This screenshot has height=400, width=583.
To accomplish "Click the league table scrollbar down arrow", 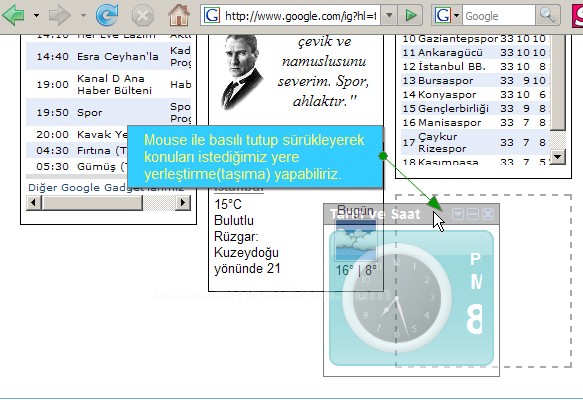I will (x=557, y=157).
